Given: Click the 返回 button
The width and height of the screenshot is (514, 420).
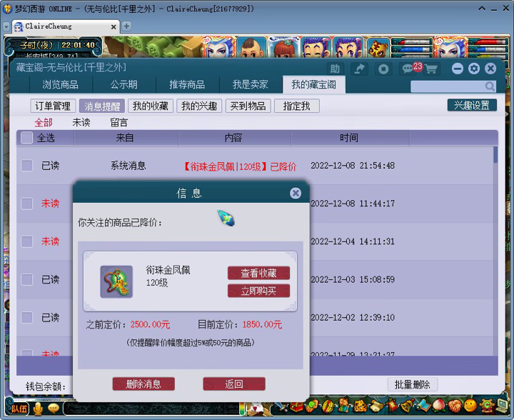Looking at the screenshot, I should pos(234,384).
